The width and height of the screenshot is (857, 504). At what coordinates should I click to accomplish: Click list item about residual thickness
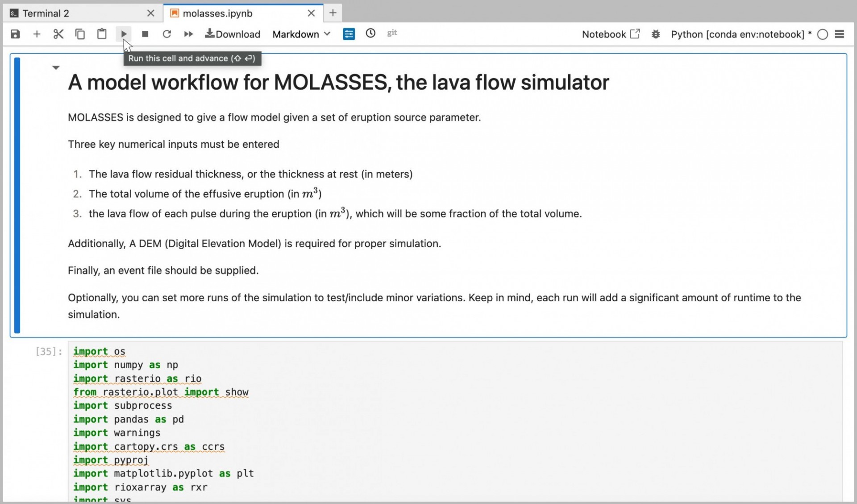coord(250,174)
